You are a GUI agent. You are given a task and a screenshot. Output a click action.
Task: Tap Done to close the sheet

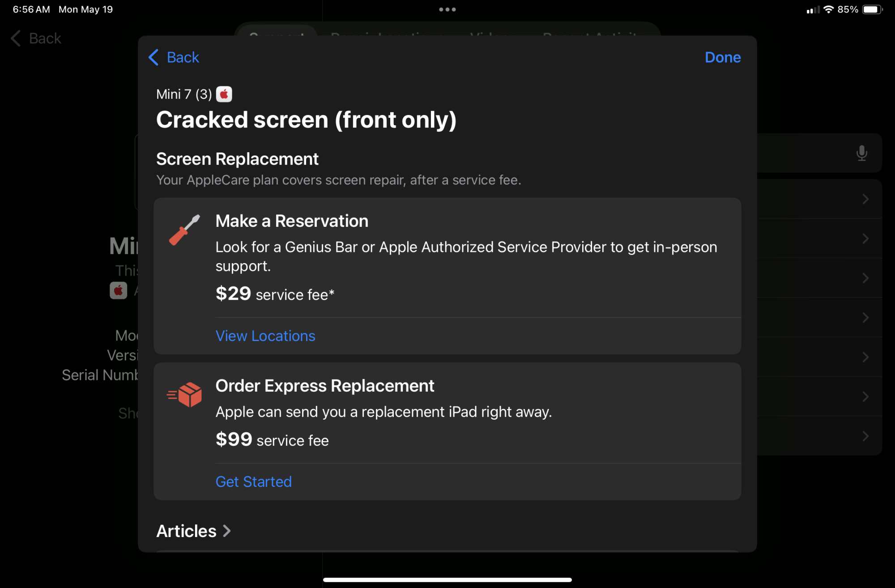[x=723, y=57]
